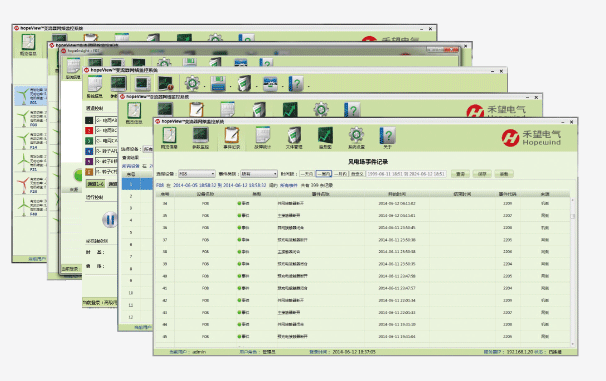This screenshot has width=606, height=381.
Task: Click the red channel color swatch
Action: coord(89,131)
